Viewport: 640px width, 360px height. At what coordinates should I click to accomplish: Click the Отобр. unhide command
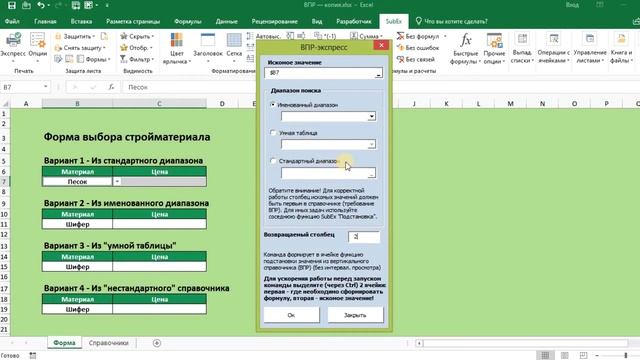(137, 48)
